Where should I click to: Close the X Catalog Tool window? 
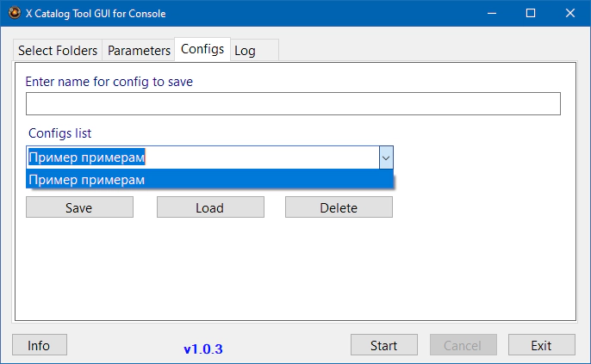click(570, 14)
